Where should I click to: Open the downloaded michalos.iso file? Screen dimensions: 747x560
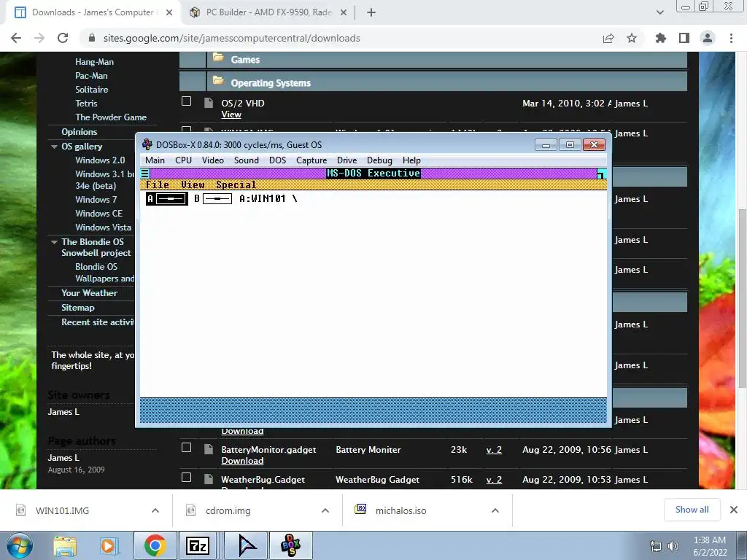(400, 510)
